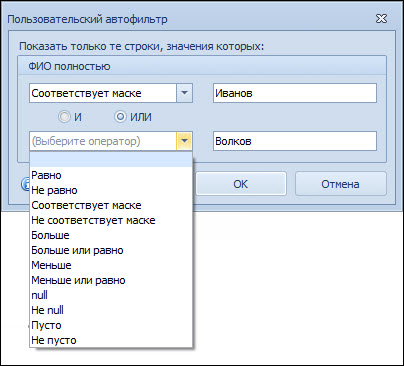
Task: Click the partially hidden help icon
Action: pos(25,184)
